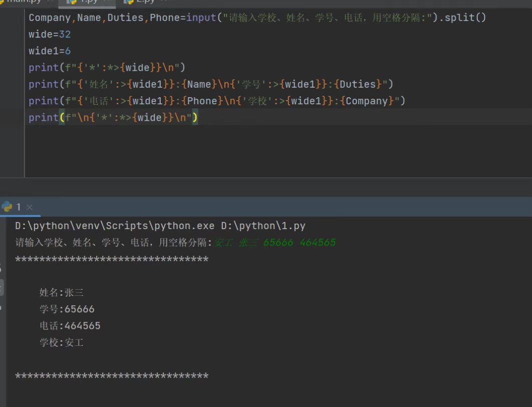The height and width of the screenshot is (407, 532).
Task: Close the Run tab named 1
Action: 30,207
